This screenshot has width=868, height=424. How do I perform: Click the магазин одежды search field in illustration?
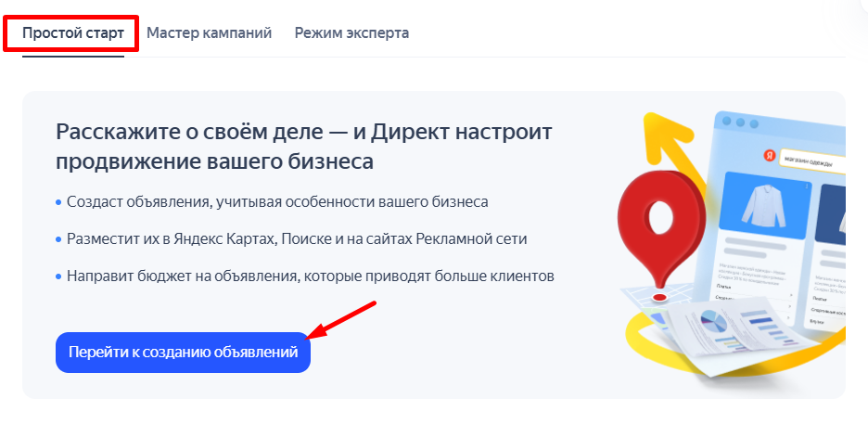812,160
